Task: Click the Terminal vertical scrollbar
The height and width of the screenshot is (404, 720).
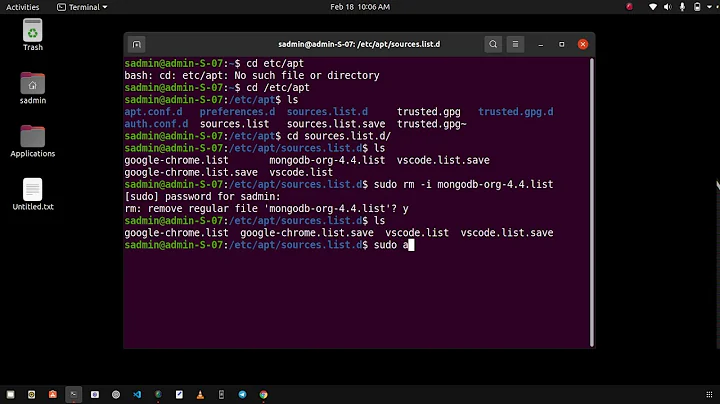Action: click(591, 202)
